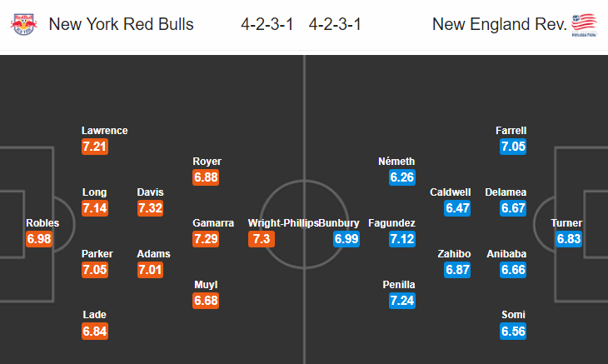Click the New England Revolution flag logo
The image size is (608, 364).
coord(584,25)
